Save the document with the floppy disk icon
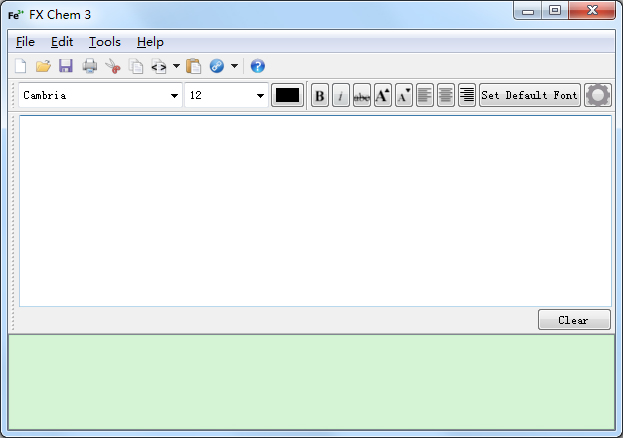 (66, 67)
